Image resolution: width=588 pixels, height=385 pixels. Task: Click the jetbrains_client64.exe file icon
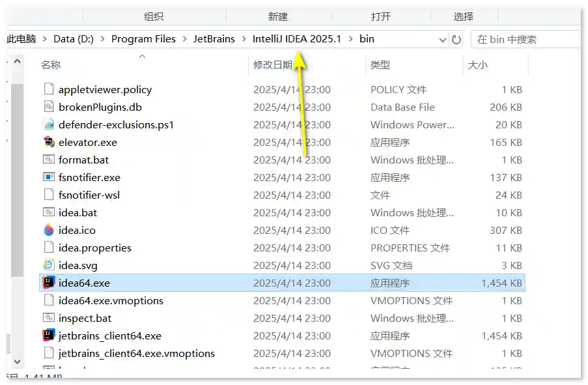point(49,335)
